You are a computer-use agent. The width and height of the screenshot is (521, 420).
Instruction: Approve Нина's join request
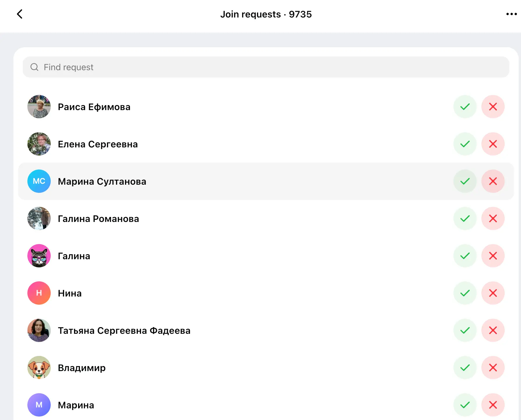pos(465,293)
